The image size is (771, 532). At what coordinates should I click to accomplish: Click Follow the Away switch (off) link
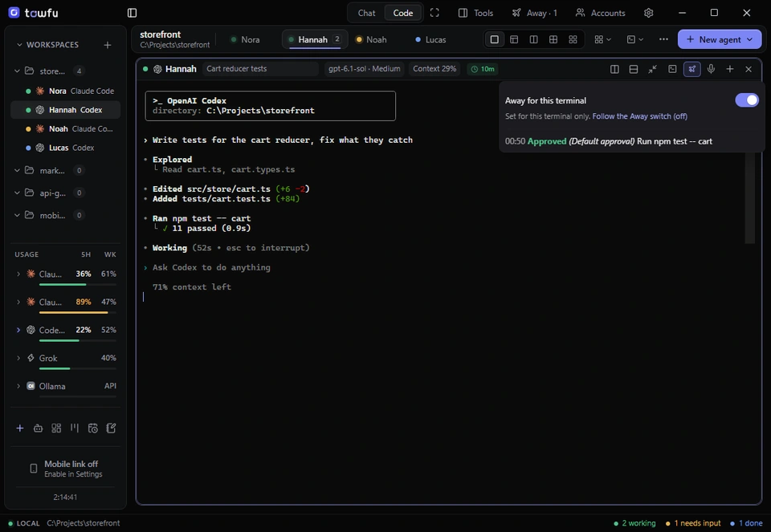click(x=640, y=116)
